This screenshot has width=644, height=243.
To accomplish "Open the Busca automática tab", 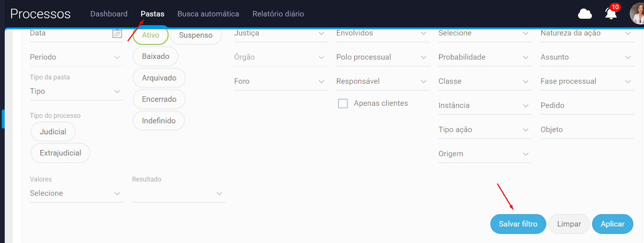I will [x=208, y=14].
